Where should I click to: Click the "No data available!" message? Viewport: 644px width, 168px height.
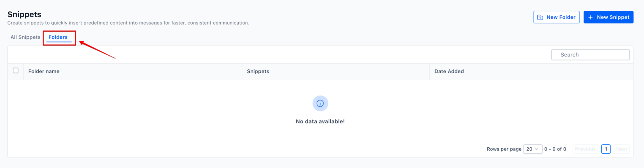(320, 121)
